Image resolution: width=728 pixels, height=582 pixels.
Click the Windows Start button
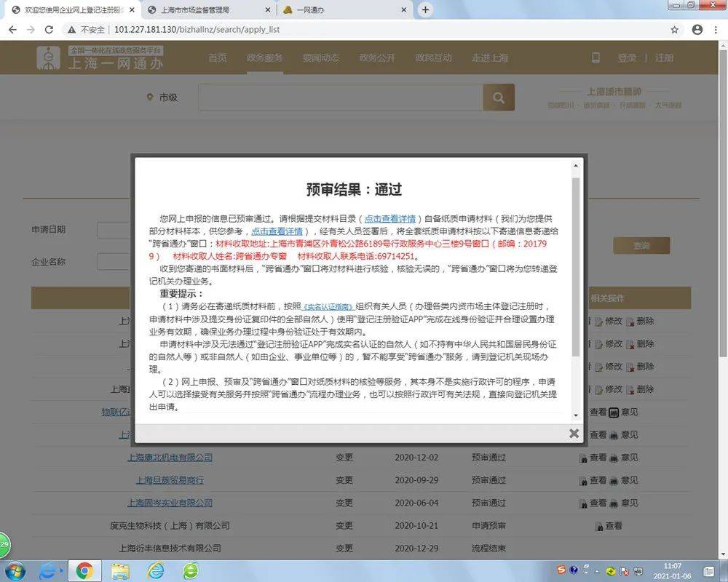[x=15, y=570]
